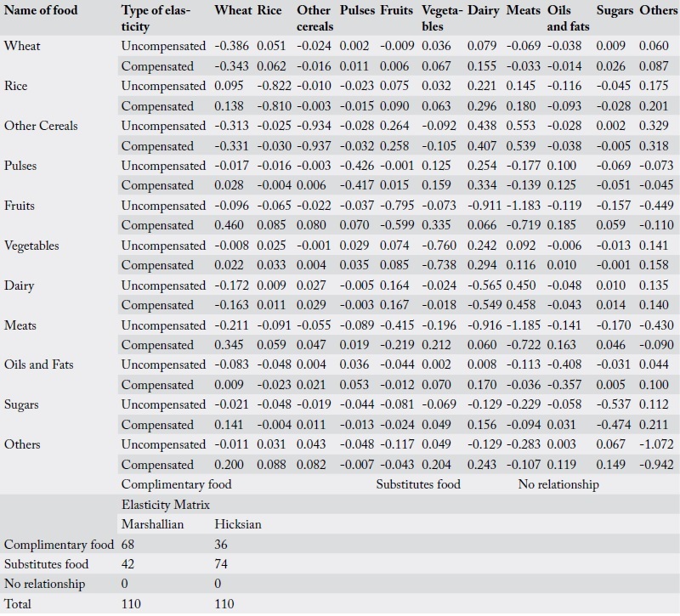Screen dimensions: 680x616
Task: Click Hicksian complimentary count 36
Action: pyautogui.click(x=221, y=545)
